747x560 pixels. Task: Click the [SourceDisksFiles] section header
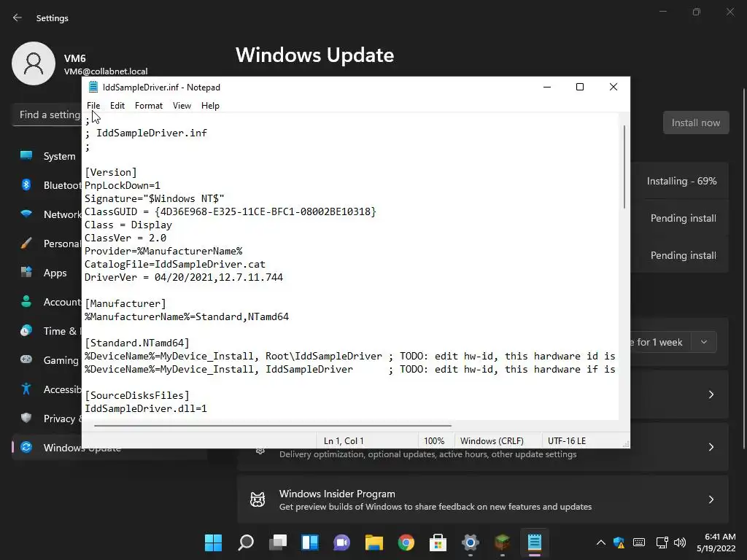point(137,395)
